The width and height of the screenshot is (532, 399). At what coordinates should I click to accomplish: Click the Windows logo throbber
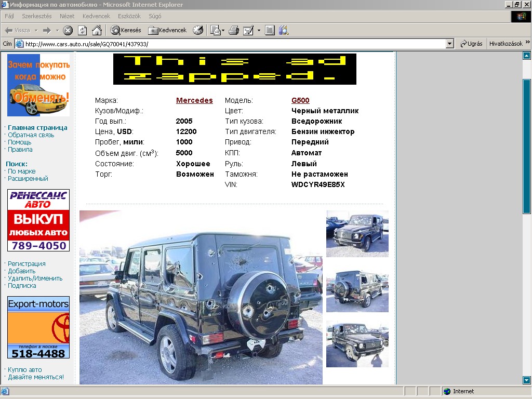521,17
